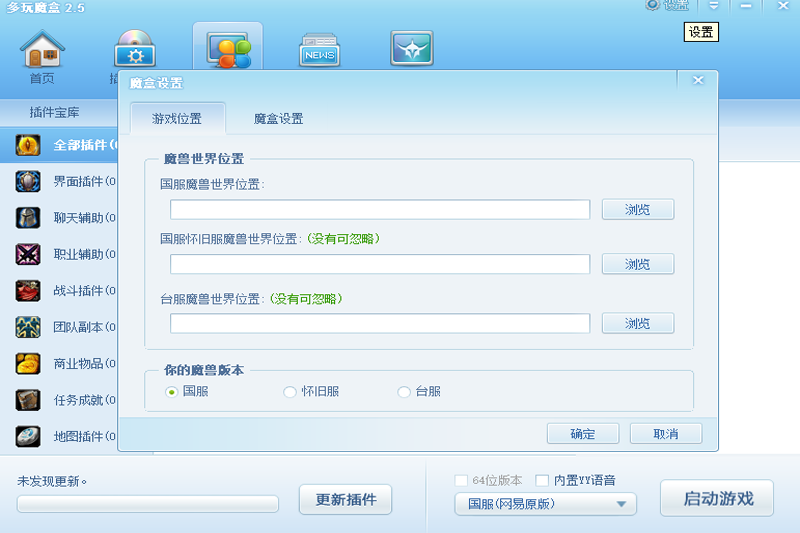Click 浏览 for 国服魔兽世界位置
Screen dimensions: 800x533
pos(637,209)
